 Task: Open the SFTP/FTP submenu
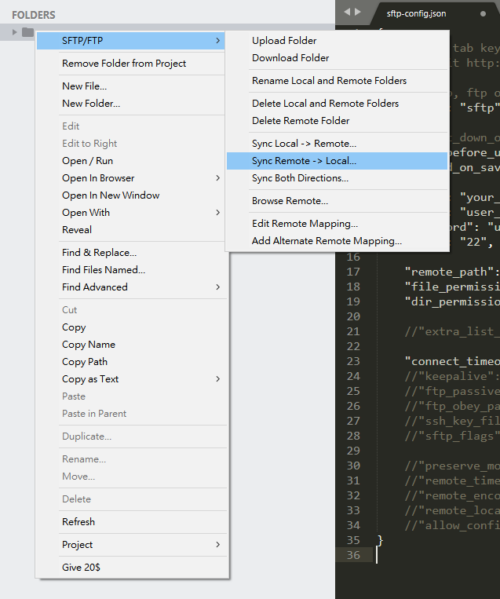coord(131,40)
